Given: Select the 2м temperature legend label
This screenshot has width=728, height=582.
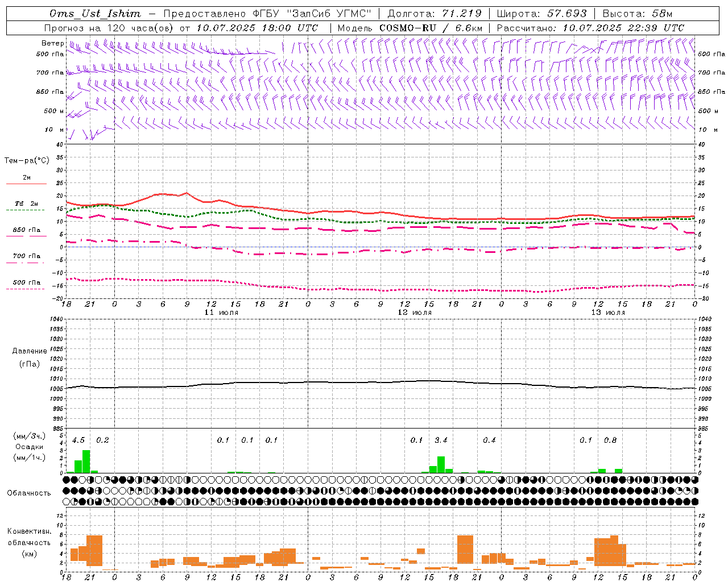Looking at the screenshot, I should coord(27,177).
